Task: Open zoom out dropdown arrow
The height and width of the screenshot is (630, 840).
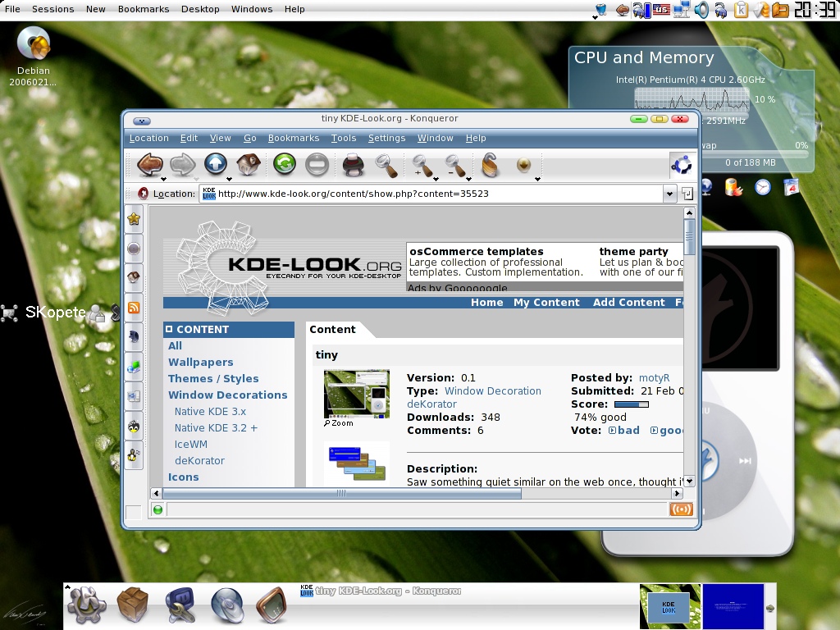Action: coord(468,179)
